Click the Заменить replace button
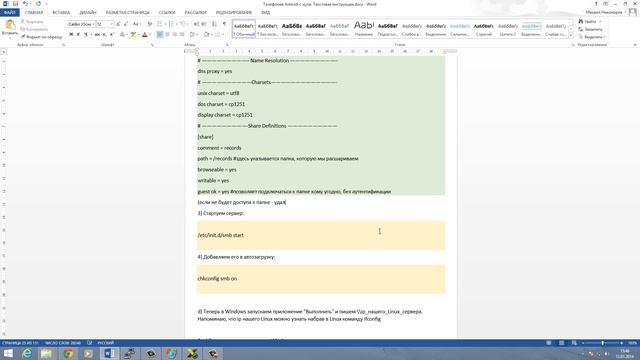Viewport: 640px width, 360px height. click(x=590, y=29)
